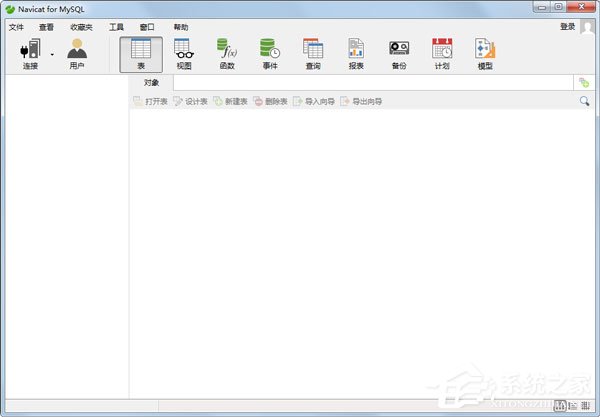Close the Navicat for MySQL window
Image resolution: width=600 pixels, height=417 pixels.
pos(581,7)
